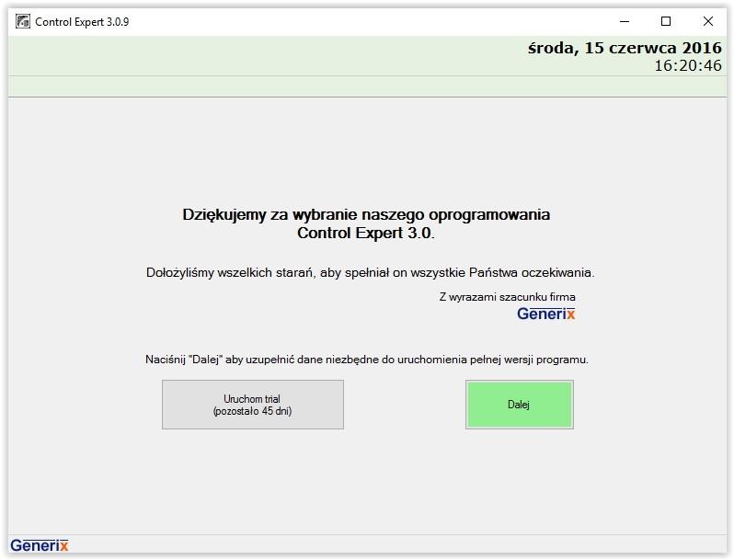Start the trial with Uruchom trial button
The width and height of the screenshot is (734, 560).
click(253, 405)
